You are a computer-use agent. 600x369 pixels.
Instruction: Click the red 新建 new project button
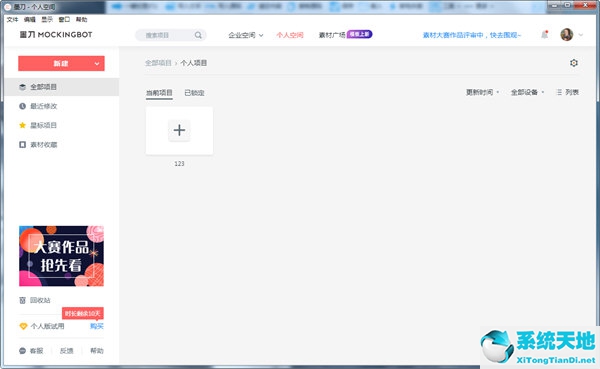click(x=61, y=64)
